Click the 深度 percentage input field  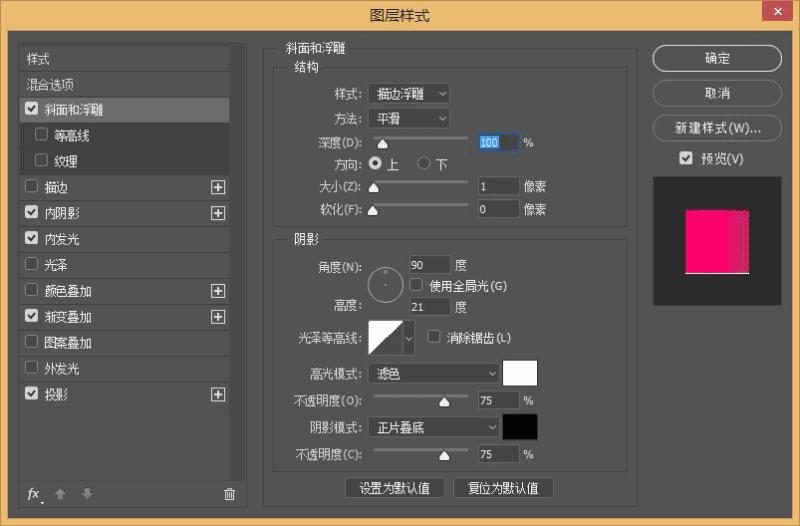pos(498,142)
